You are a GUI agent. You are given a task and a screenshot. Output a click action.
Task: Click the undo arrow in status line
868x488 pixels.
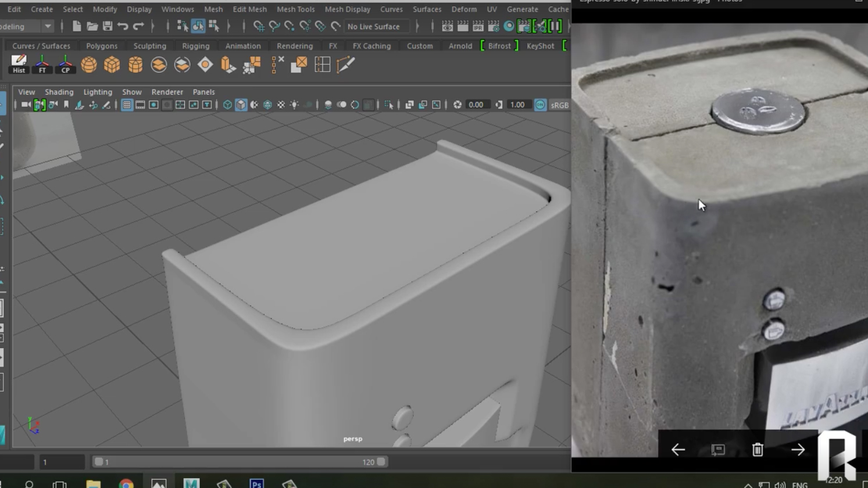[x=123, y=26]
